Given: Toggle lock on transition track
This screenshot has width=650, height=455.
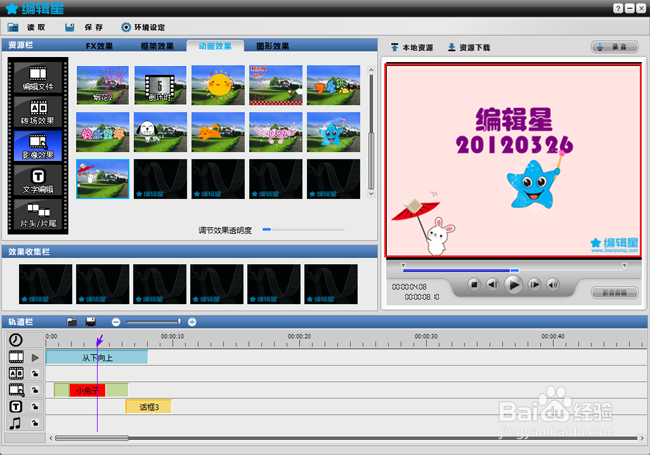Looking at the screenshot, I should (x=35, y=374).
